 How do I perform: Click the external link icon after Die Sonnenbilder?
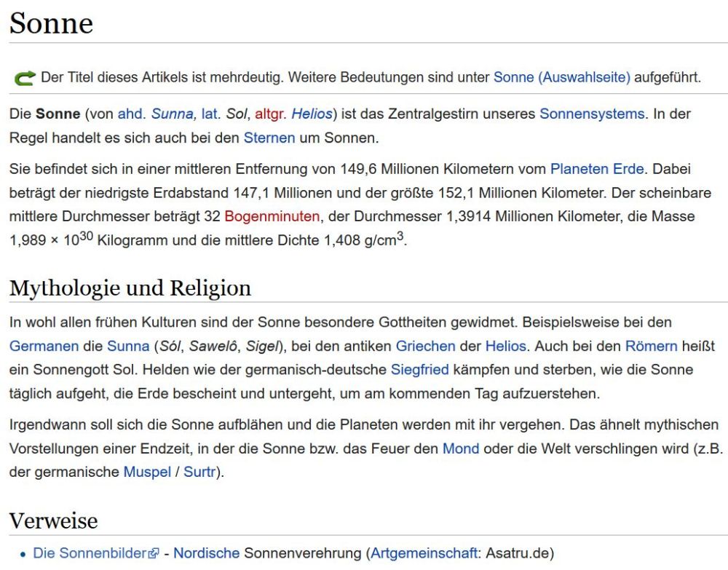tap(154, 553)
